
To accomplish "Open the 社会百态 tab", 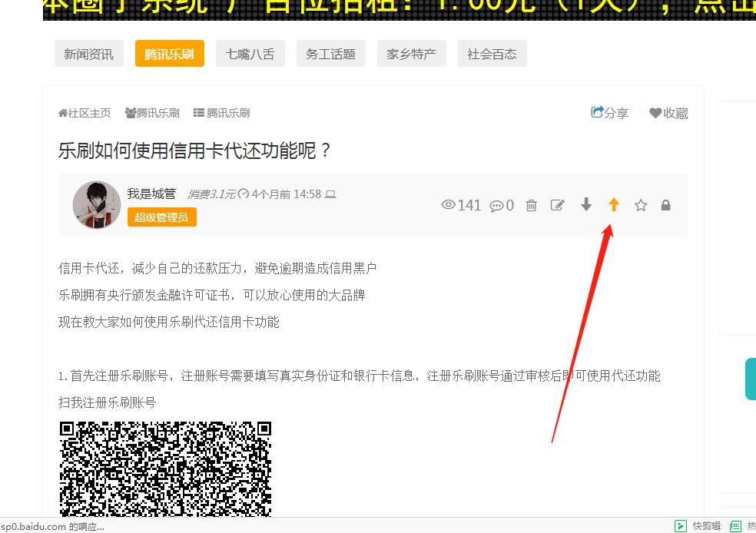I will (492, 54).
